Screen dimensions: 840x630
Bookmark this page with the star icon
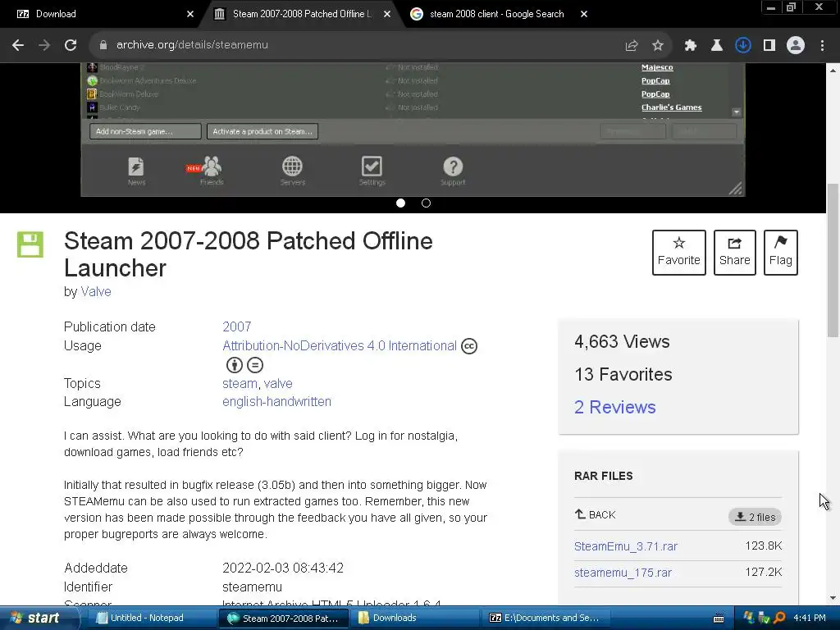point(658,46)
